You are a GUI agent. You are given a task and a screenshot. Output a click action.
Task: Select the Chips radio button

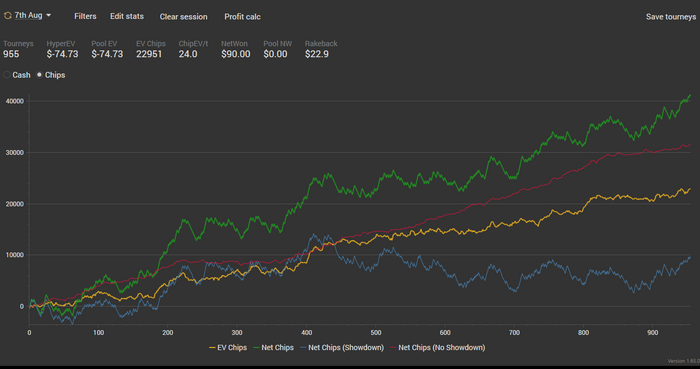point(39,75)
